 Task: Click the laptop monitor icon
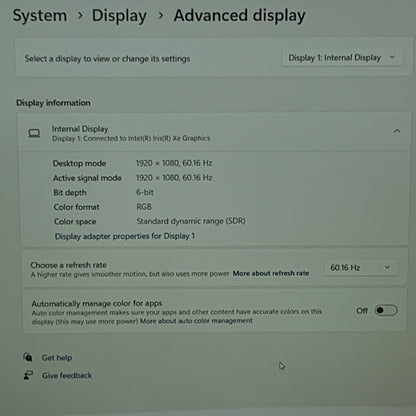(34, 134)
